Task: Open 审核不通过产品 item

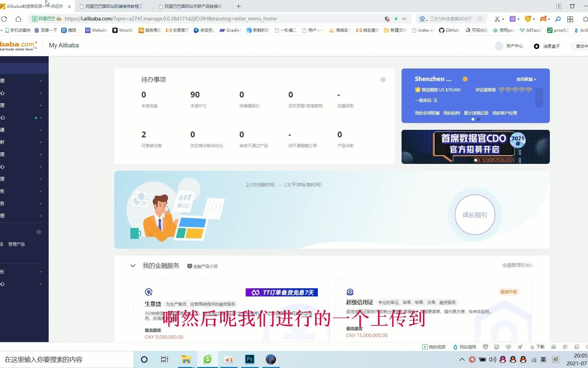Action: (254, 146)
